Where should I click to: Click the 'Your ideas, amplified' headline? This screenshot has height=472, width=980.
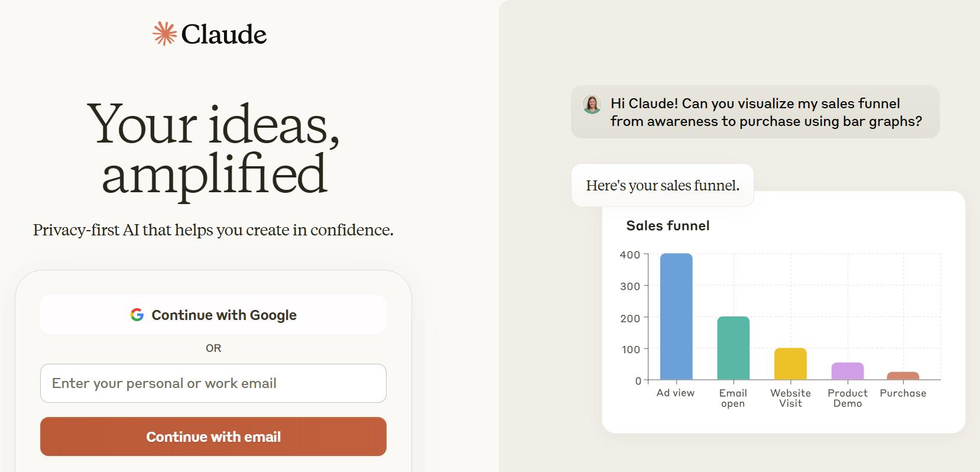(x=213, y=148)
